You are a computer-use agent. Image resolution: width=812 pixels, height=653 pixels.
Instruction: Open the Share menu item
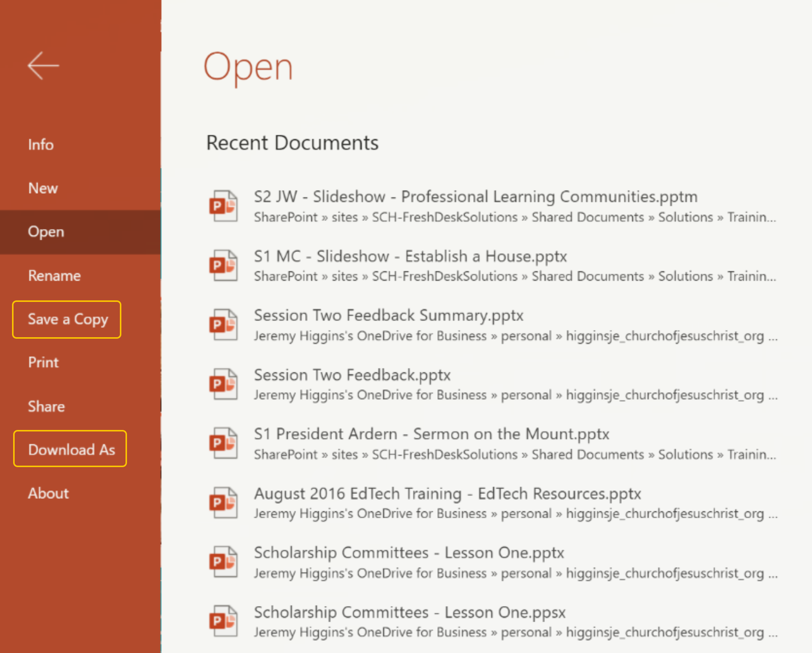(46, 406)
